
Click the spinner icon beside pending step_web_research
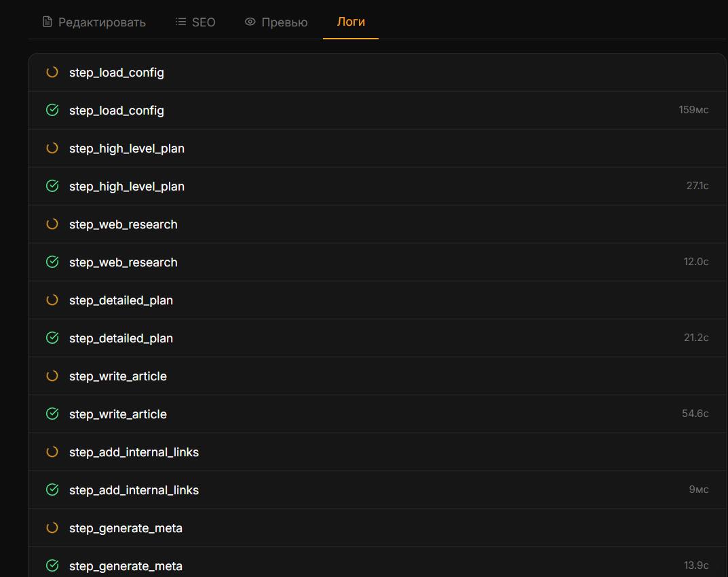click(x=52, y=224)
